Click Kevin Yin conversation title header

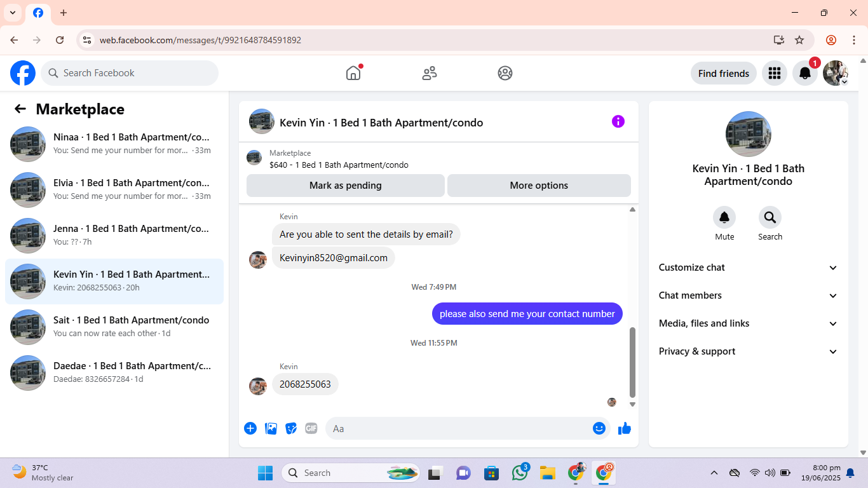[x=381, y=123]
